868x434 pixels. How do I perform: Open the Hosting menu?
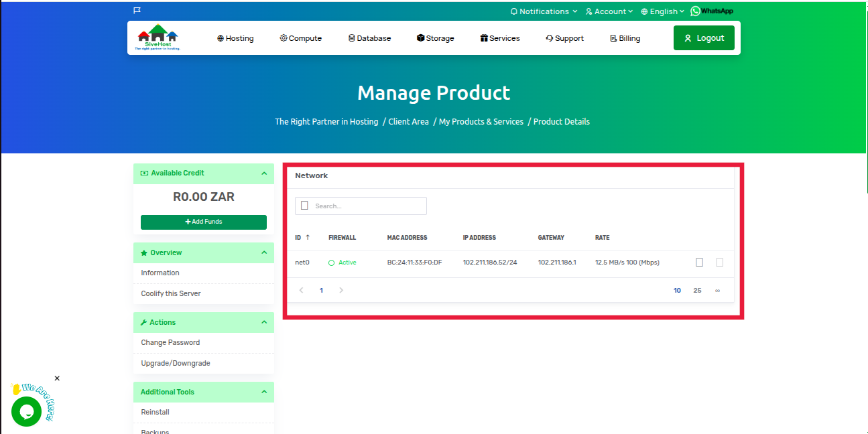pos(235,38)
